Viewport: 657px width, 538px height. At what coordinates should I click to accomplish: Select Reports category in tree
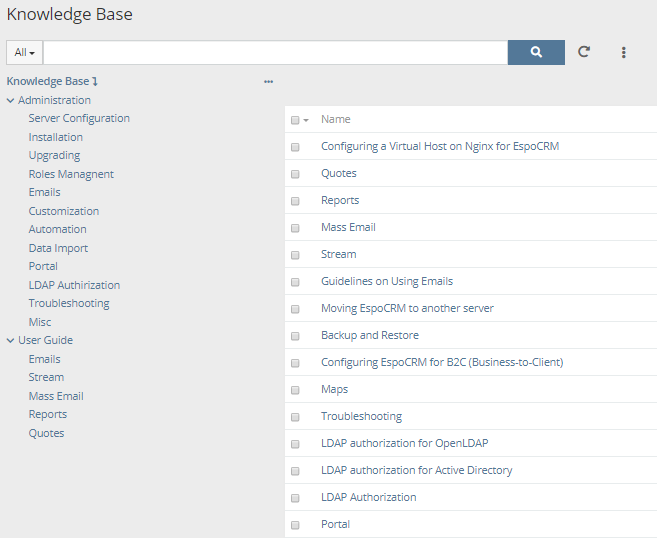pyautogui.click(x=48, y=415)
